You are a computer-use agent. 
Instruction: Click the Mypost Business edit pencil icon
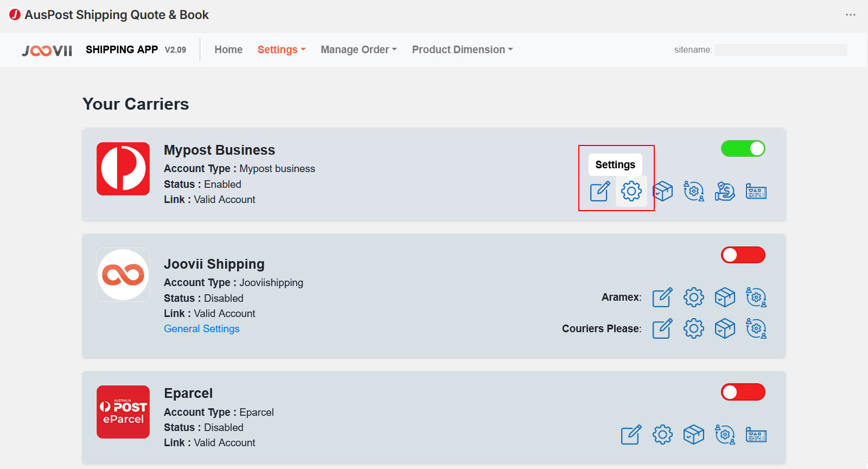(600, 191)
